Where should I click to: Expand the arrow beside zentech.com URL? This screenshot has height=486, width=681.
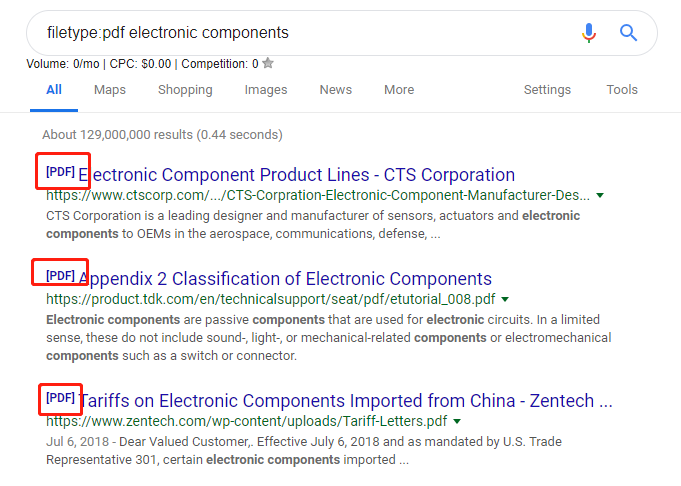click(457, 421)
